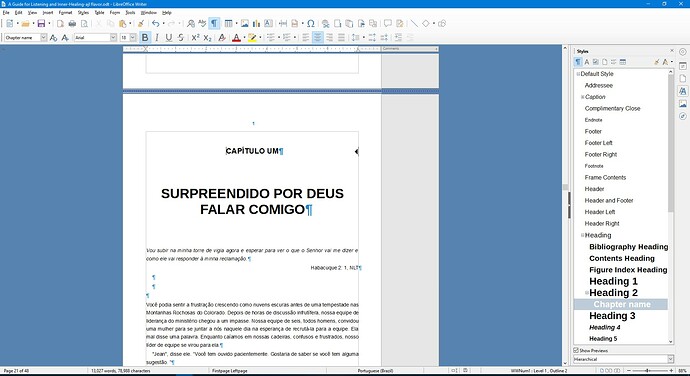The width and height of the screenshot is (690, 376).
Task: Toggle Bold formatting button
Action: 145,38
